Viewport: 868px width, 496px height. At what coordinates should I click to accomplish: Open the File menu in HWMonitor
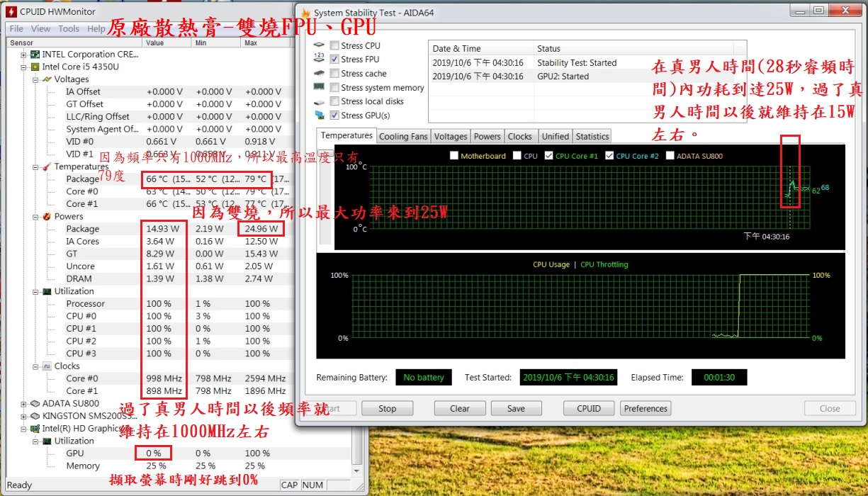coord(16,29)
